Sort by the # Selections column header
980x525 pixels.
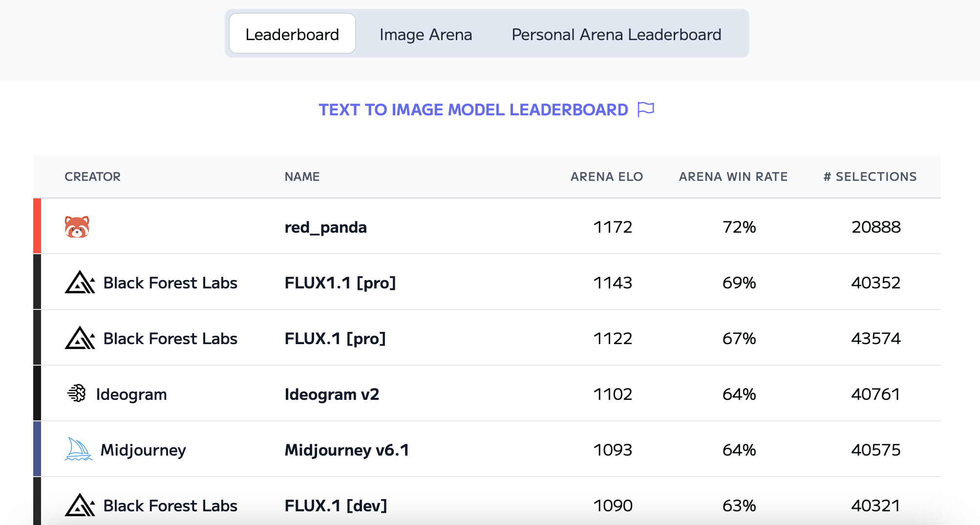tap(870, 176)
